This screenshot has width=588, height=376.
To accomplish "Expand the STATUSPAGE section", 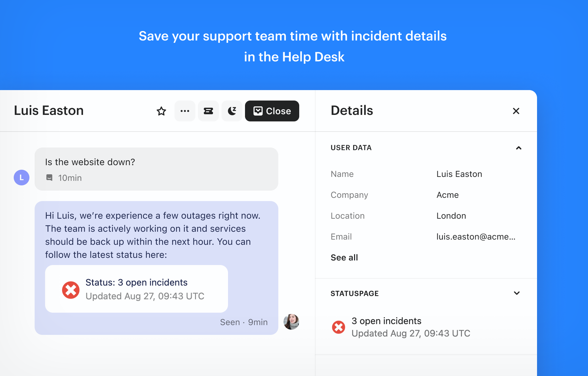I will point(516,293).
